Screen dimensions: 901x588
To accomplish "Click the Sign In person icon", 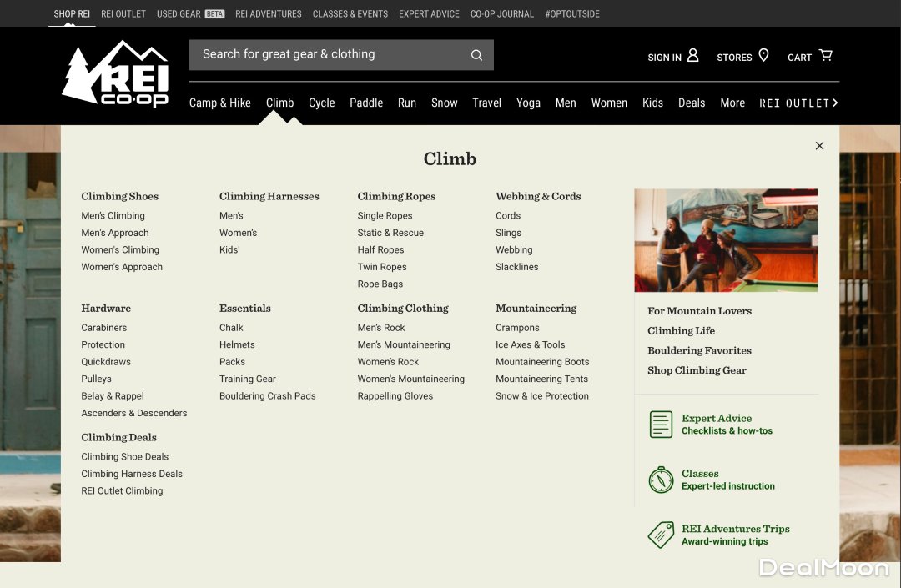I will point(692,56).
